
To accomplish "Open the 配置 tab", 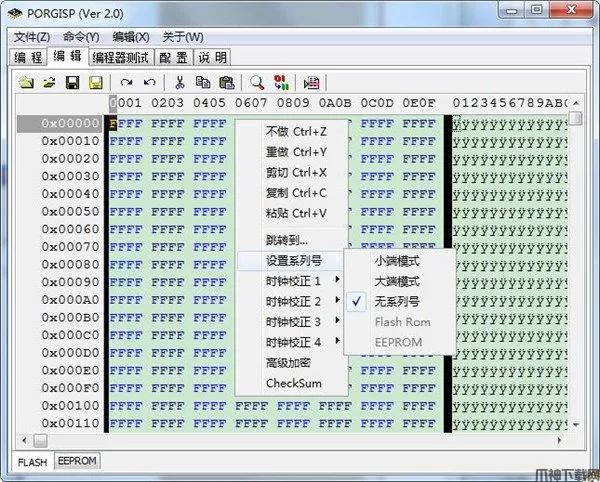I will 173,57.
